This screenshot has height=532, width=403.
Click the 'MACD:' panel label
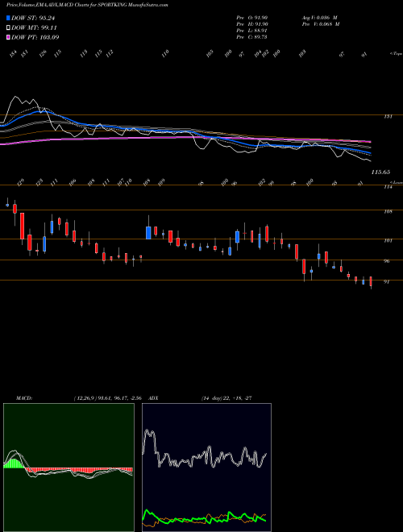(24, 398)
